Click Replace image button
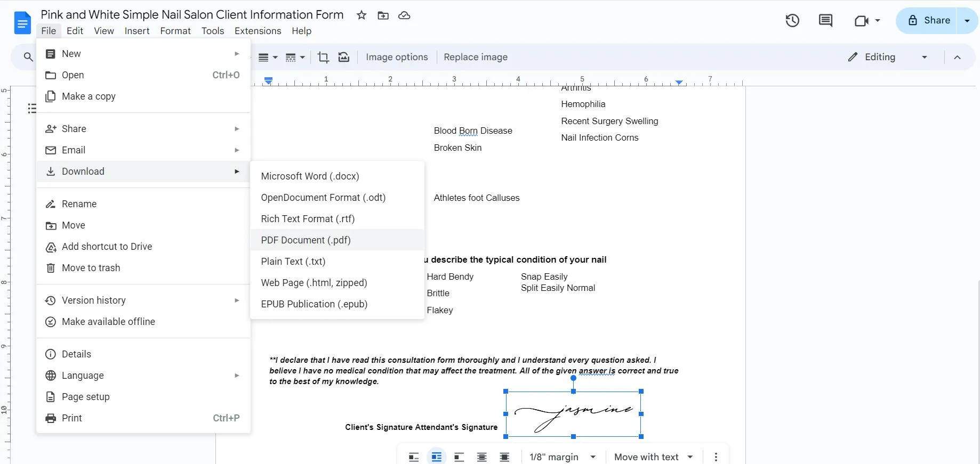This screenshot has height=464, width=980. point(475,57)
